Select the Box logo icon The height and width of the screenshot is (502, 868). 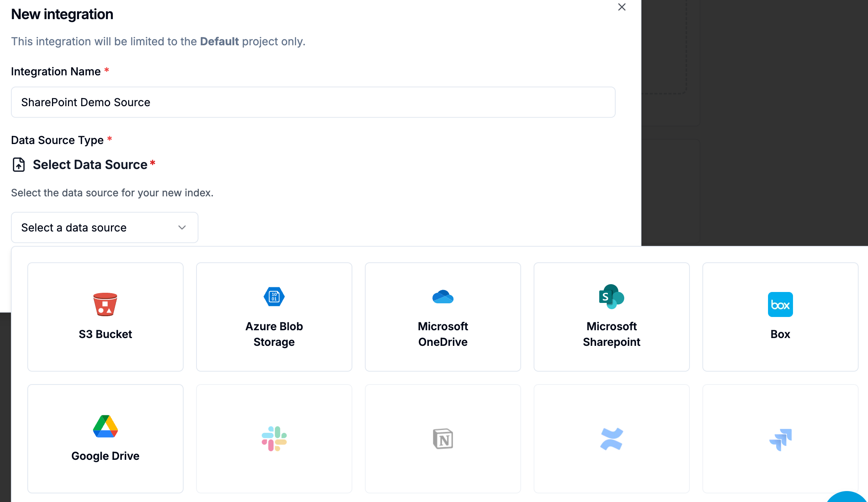pos(780,304)
